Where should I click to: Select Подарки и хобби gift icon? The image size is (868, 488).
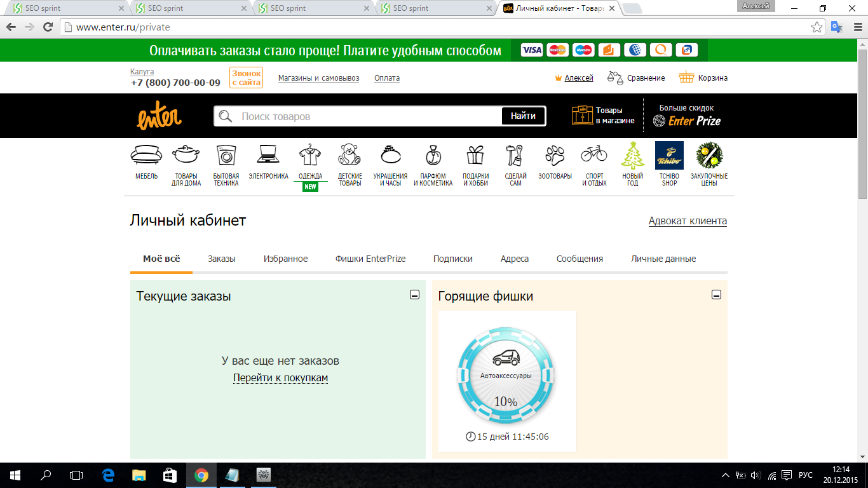475,155
